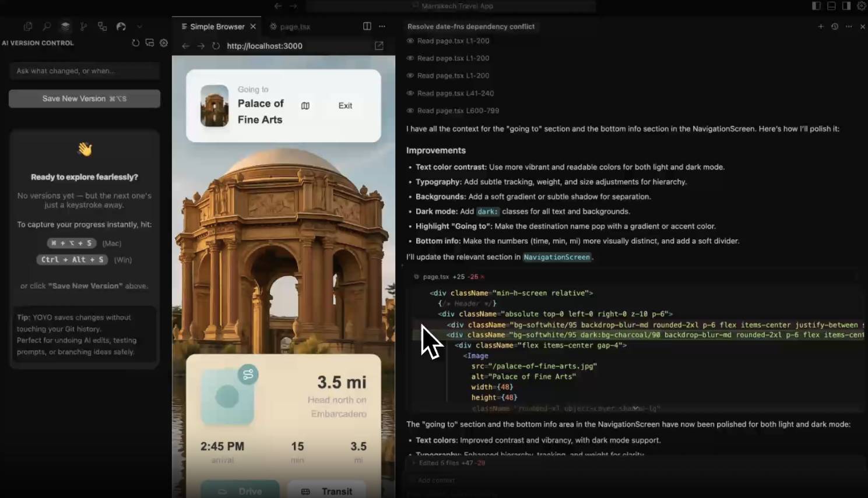Open the chat panel more actions menu
Screen dimensions: 868x498
(849, 26)
